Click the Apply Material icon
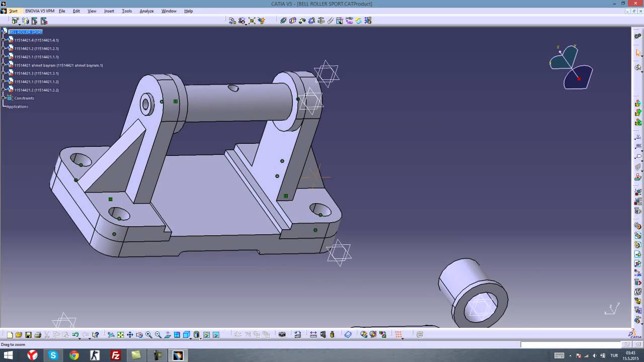 348,334
